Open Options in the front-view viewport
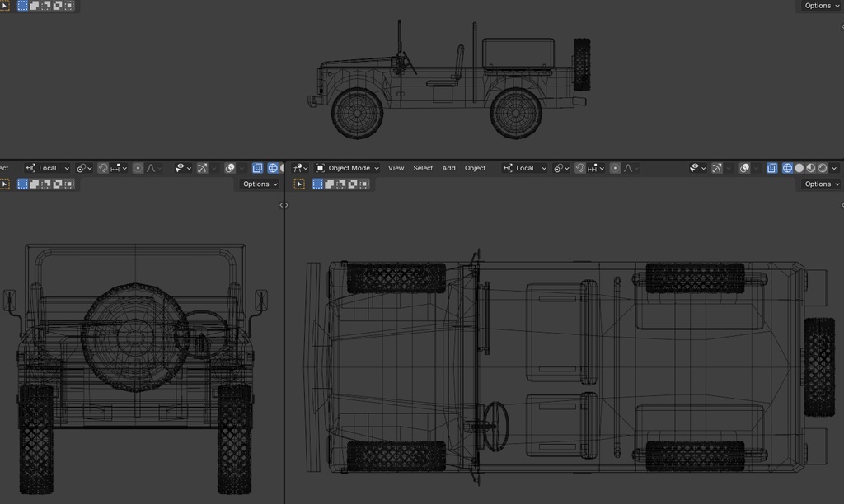The width and height of the screenshot is (844, 504). (260, 184)
